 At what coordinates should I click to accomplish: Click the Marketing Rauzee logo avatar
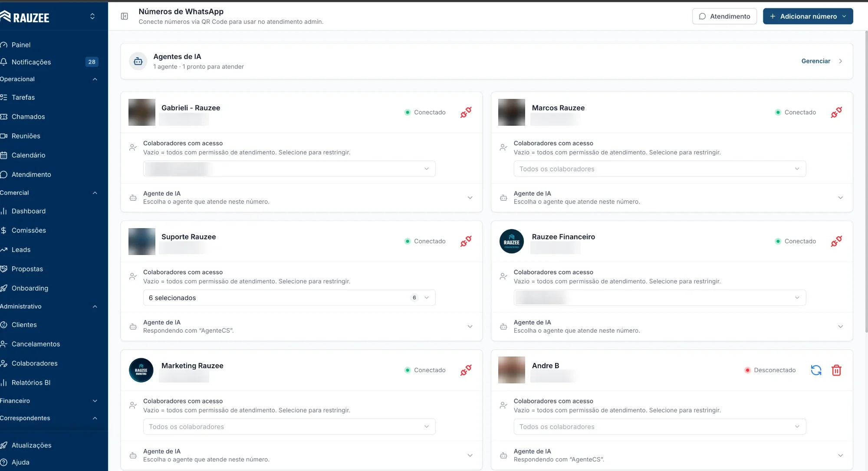click(141, 370)
